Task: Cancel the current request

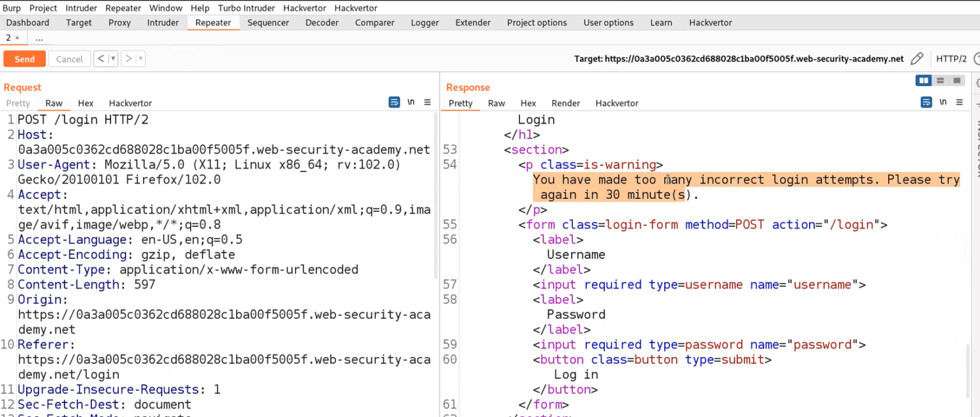Action: pos(69,58)
